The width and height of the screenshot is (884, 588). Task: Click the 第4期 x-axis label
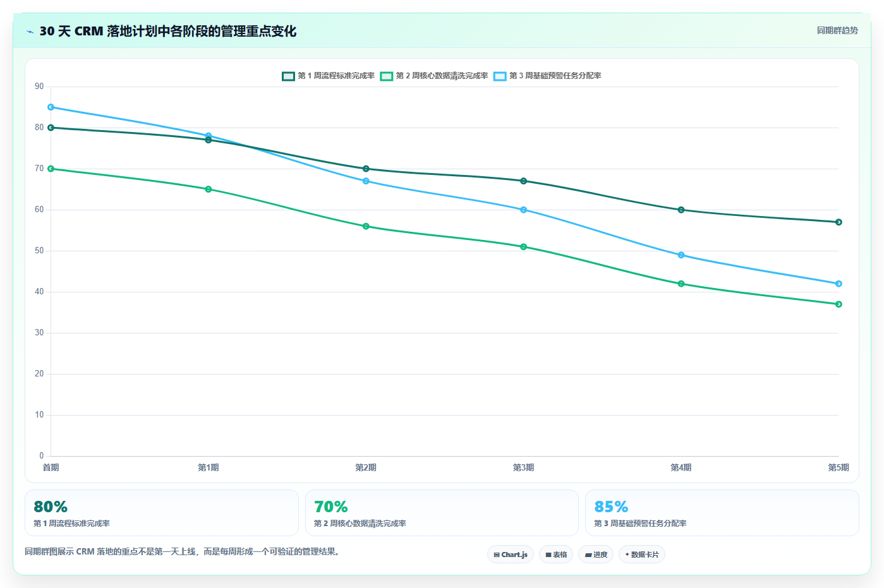pyautogui.click(x=681, y=467)
